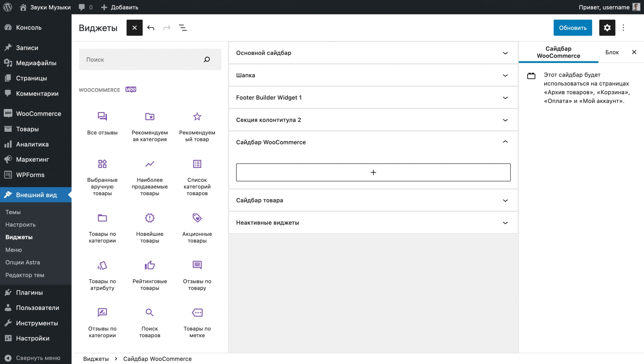
Task: Visit site 'Звуки Музыки' from admin bar
Action: click(x=45, y=7)
